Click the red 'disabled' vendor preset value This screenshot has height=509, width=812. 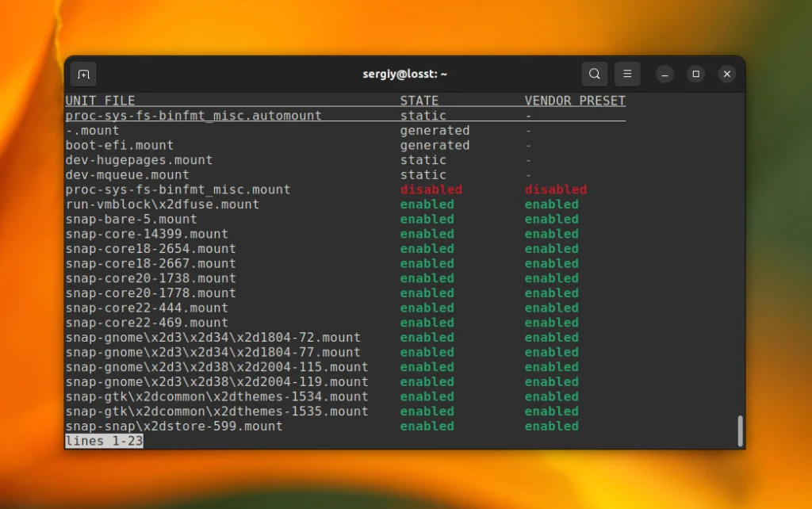click(x=556, y=189)
